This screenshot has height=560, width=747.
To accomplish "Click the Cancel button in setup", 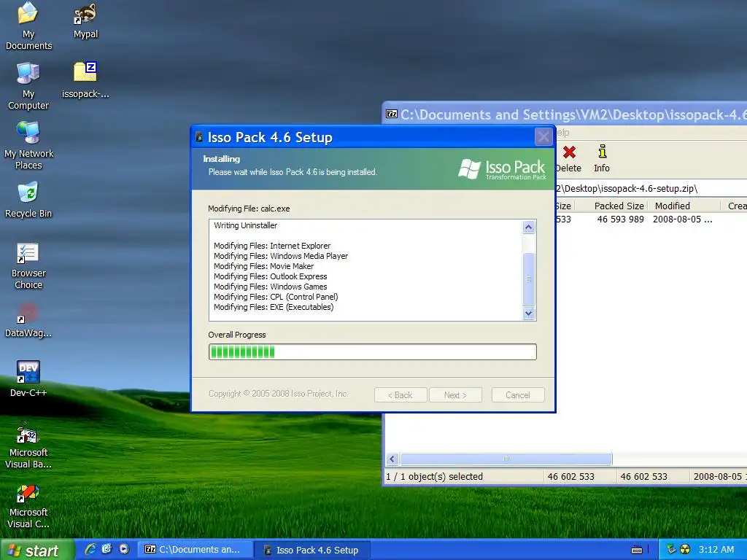I will tap(518, 394).
